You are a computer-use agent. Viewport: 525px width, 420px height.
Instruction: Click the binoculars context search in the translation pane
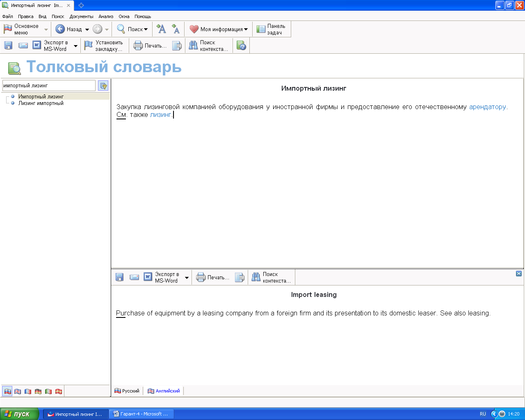[x=271, y=277]
